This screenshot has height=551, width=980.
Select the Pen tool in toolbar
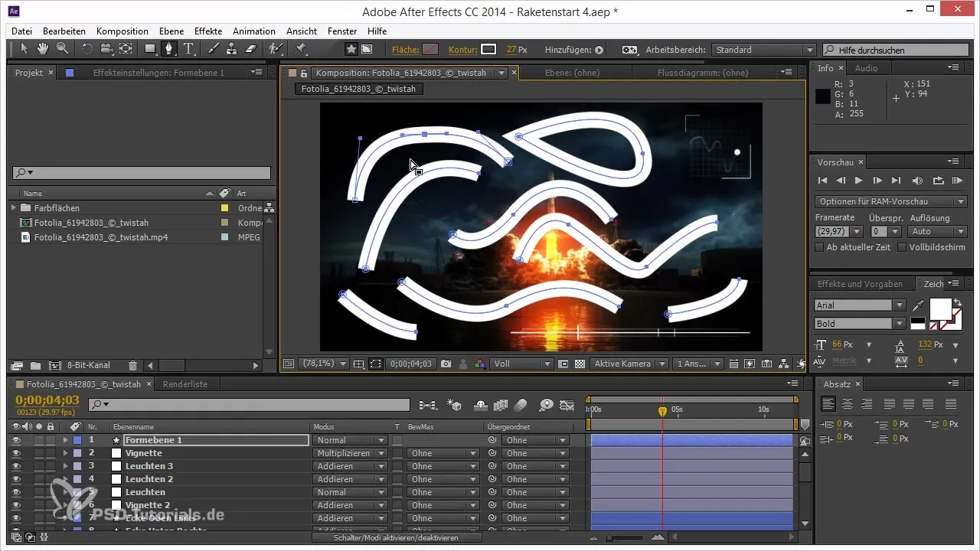pyautogui.click(x=168, y=49)
